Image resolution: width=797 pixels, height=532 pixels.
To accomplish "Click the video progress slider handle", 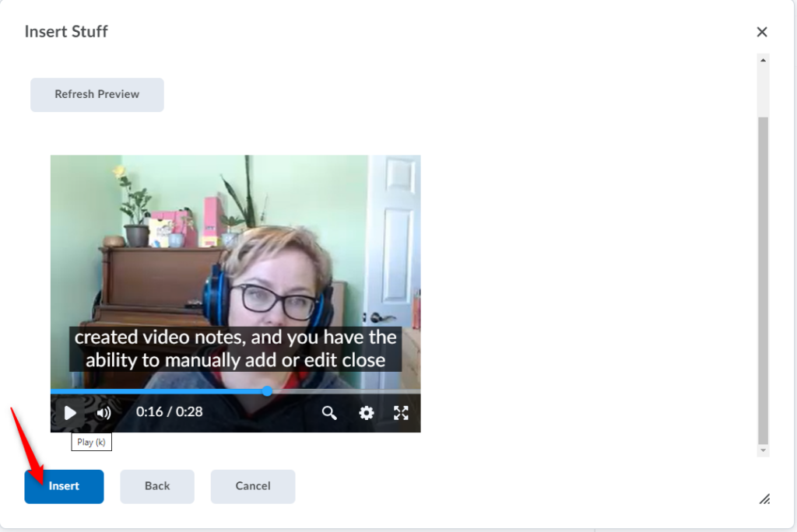I will click(267, 391).
